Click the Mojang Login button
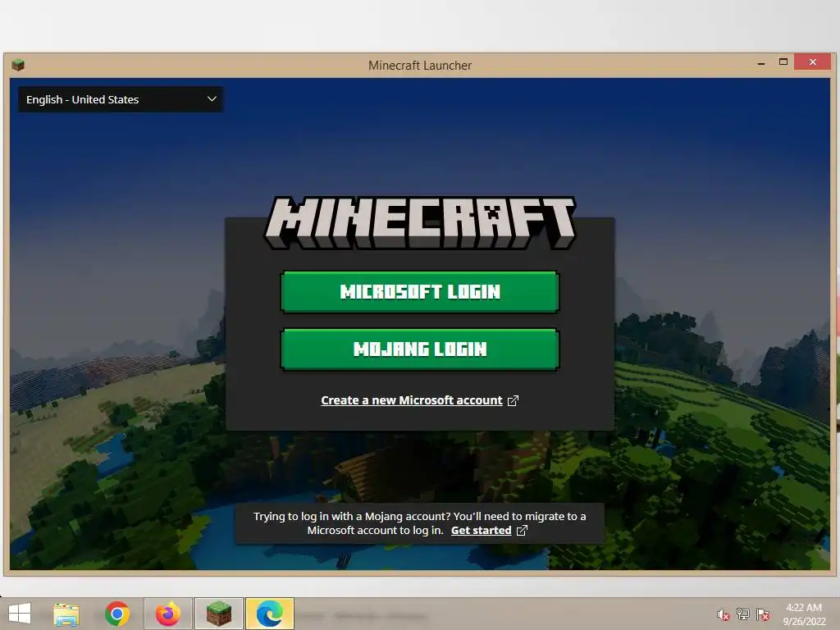Viewport: 840px width, 630px height. click(x=419, y=349)
